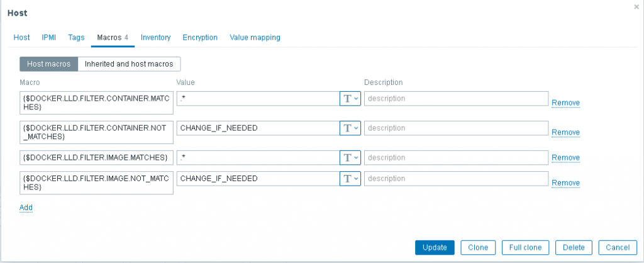
Task: Click the value field of IMAGE.MATCHES macro
Action: [x=258, y=157]
